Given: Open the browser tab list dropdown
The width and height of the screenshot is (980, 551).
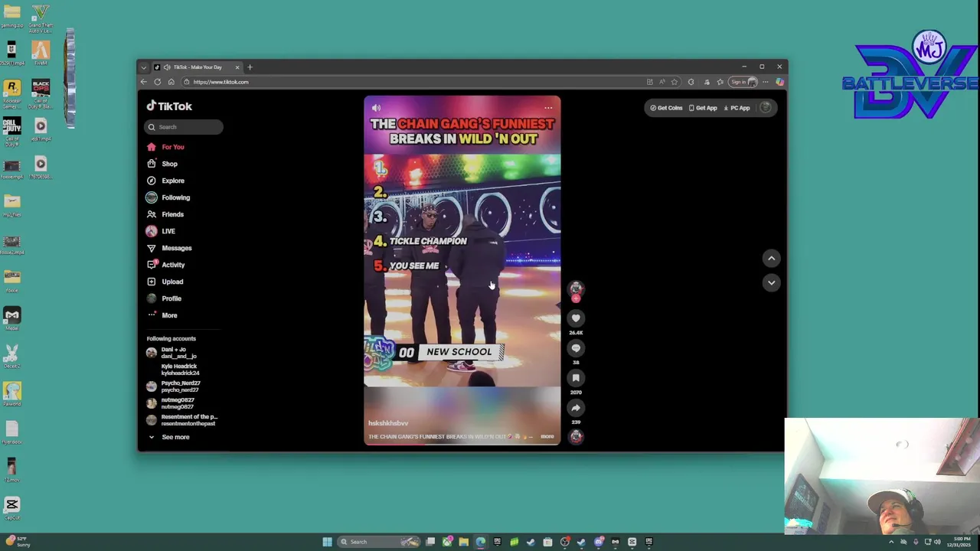Looking at the screenshot, I should pos(143,67).
